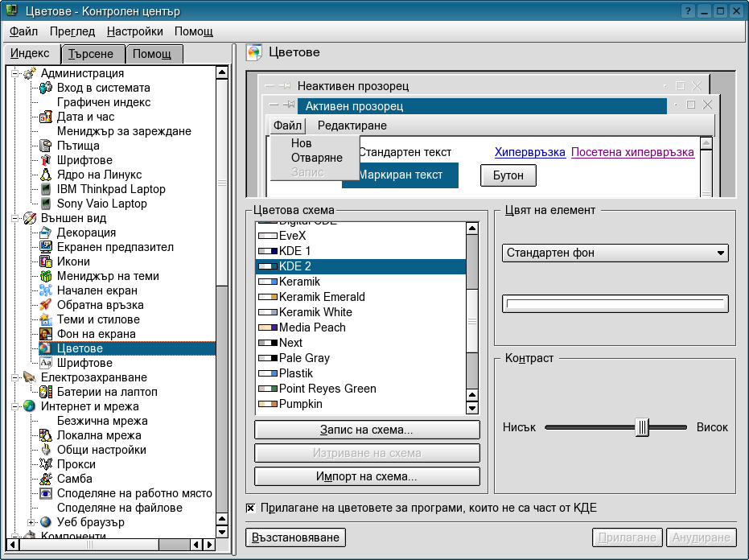Click the Запис на схема button
749x560 pixels.
(367, 430)
